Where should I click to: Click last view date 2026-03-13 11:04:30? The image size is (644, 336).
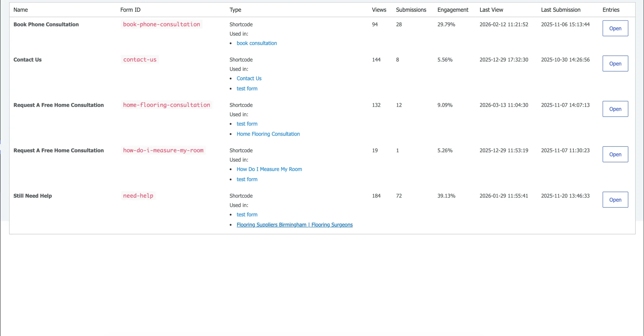point(504,105)
